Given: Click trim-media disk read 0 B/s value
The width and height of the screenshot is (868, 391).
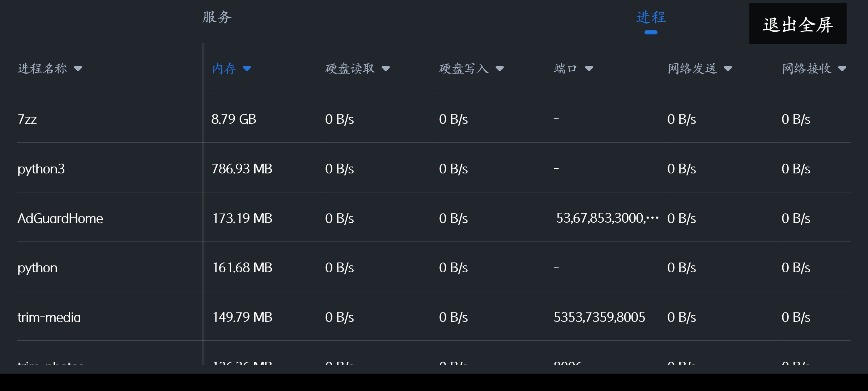Looking at the screenshot, I should tap(339, 317).
